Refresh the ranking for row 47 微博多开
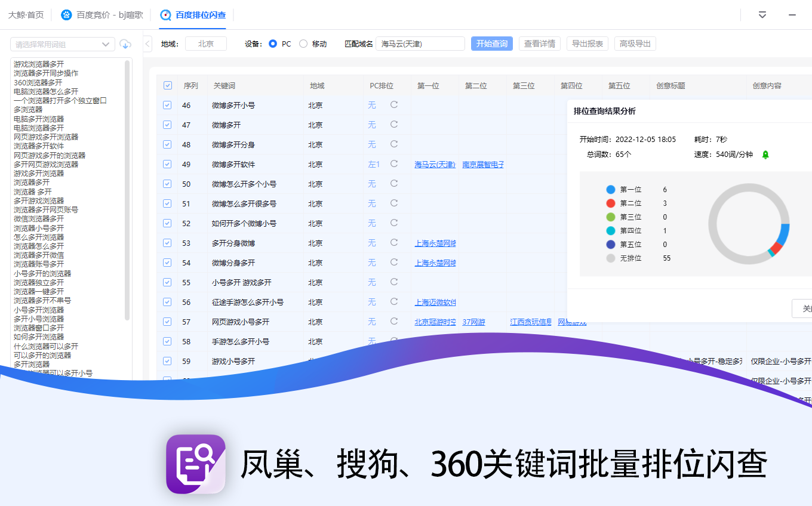812x506 pixels. [x=394, y=124]
